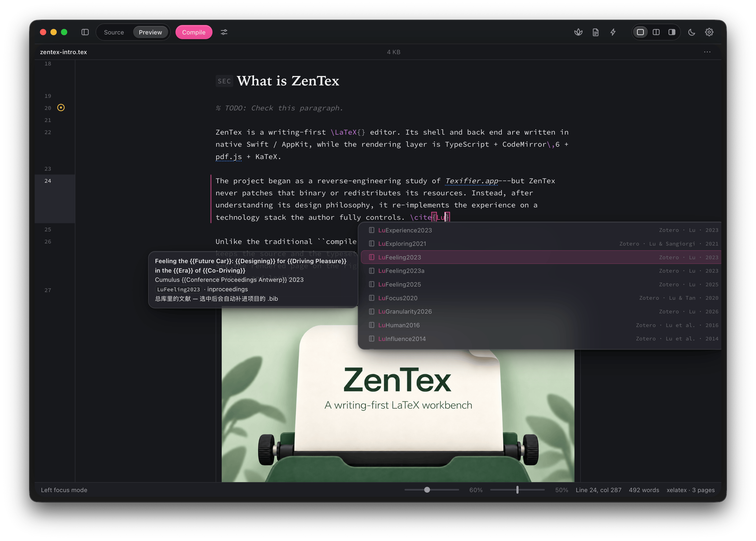Pick the LuFeeling2025 suggestion
756x541 pixels.
[x=541, y=284]
